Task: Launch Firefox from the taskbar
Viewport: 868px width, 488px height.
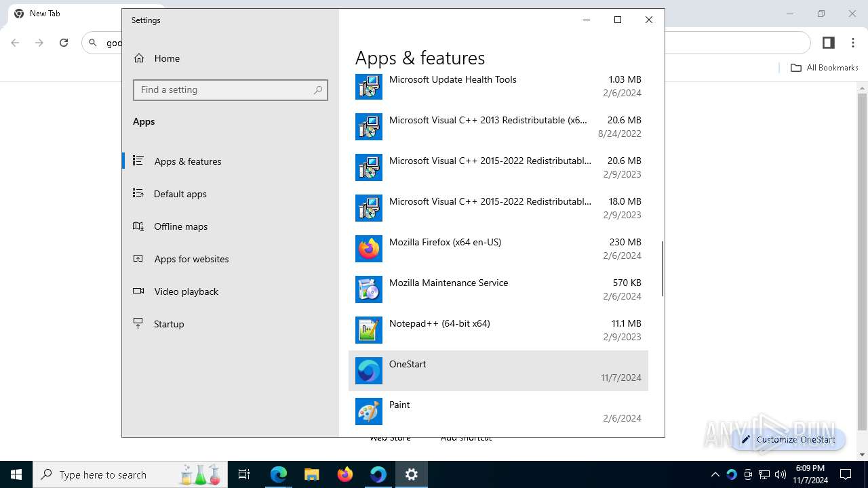Action: click(345, 474)
